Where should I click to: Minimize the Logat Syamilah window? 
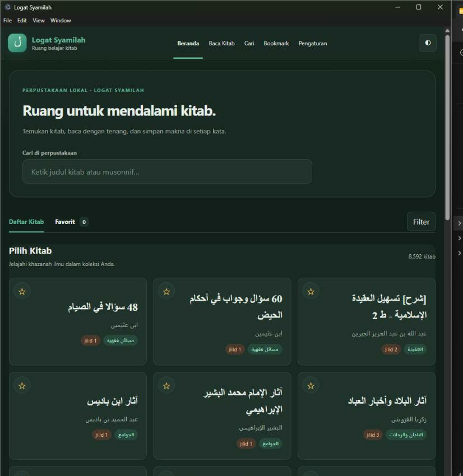tap(397, 7)
